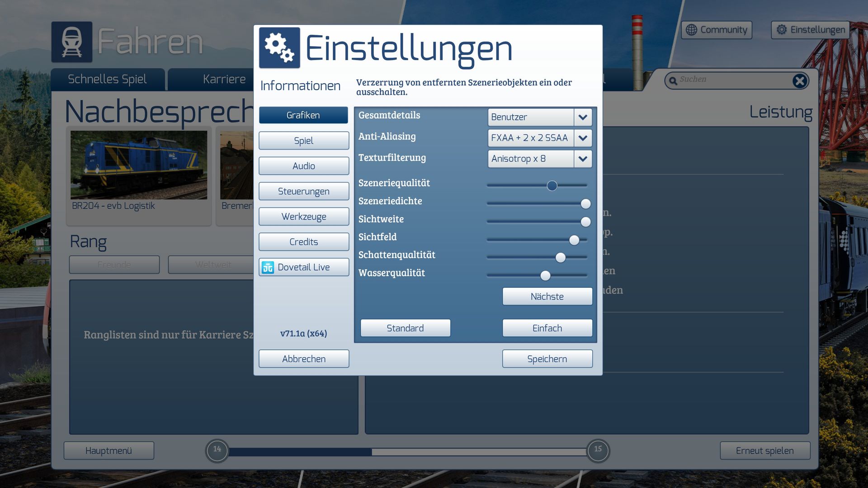This screenshot has width=868, height=488.
Task: Click the Dovetail Live logo icon
Action: coord(268,267)
